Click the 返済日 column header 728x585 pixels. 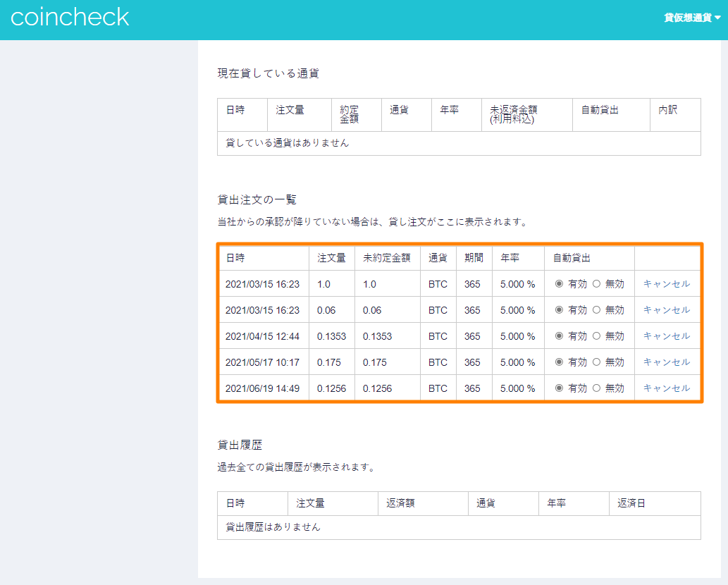pyautogui.click(x=631, y=503)
